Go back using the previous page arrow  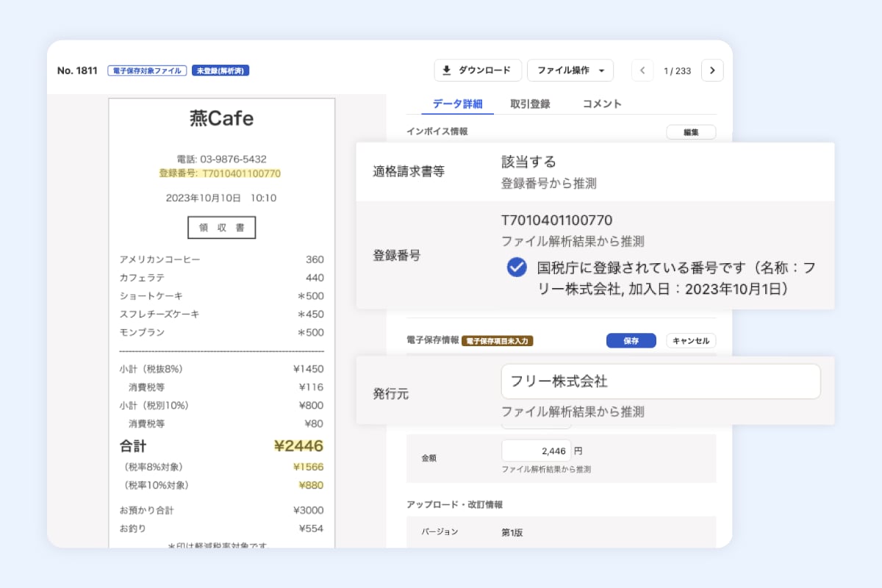click(x=642, y=70)
